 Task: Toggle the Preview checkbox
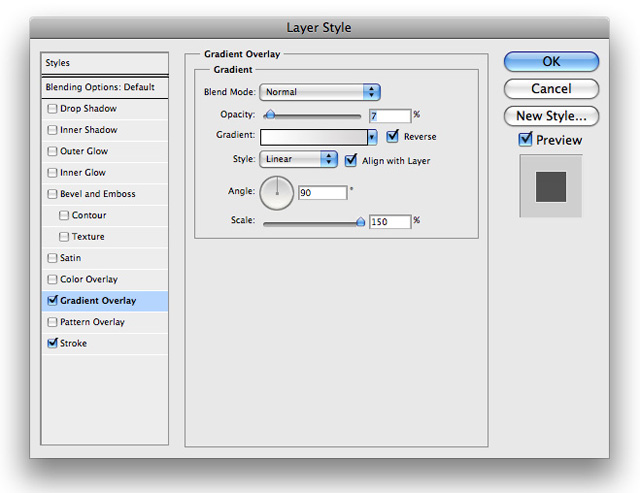click(525, 139)
